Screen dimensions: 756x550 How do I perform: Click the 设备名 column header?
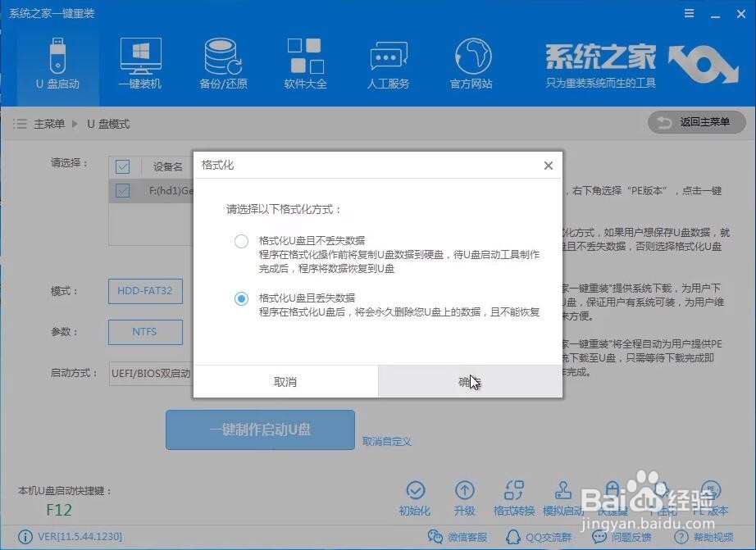click(x=168, y=166)
